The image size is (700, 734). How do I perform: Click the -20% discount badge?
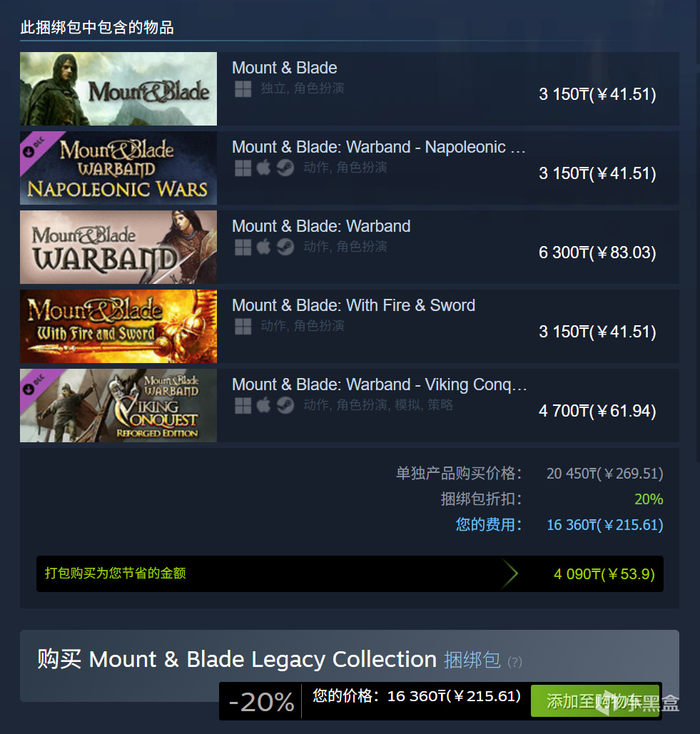[261, 702]
